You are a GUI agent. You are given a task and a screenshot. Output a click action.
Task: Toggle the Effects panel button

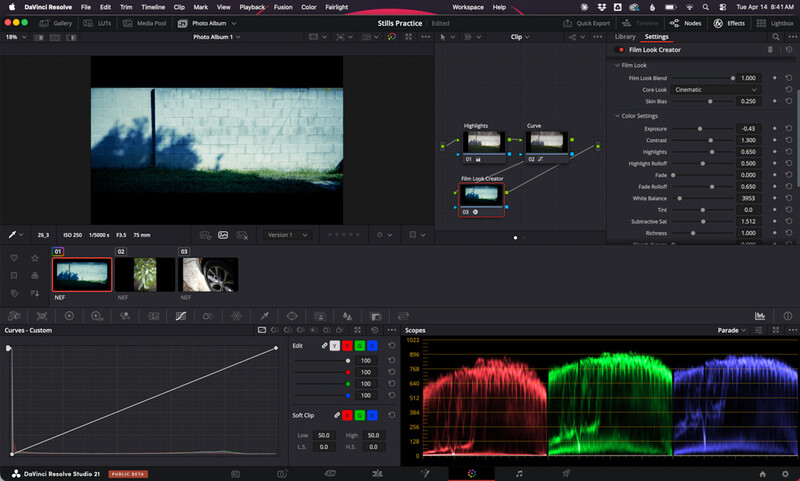pos(729,23)
